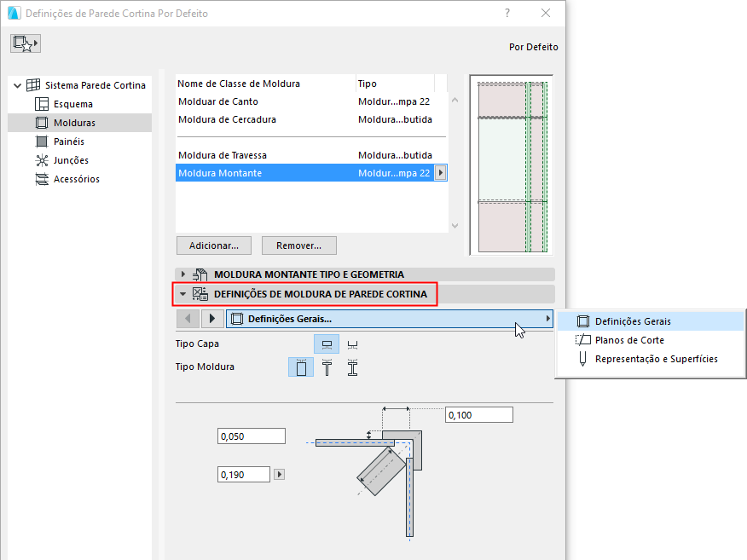Open type popup arrow for Moldura Montante

point(441,173)
